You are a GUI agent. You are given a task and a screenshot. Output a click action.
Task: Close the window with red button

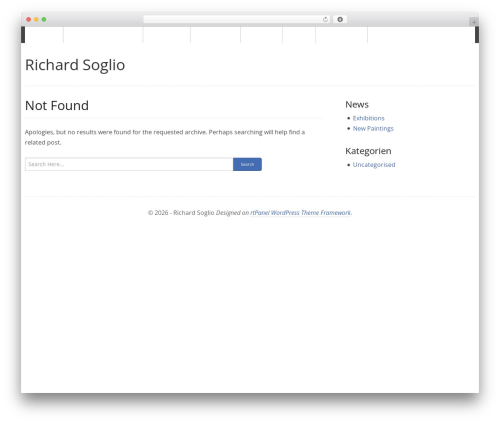pos(29,20)
